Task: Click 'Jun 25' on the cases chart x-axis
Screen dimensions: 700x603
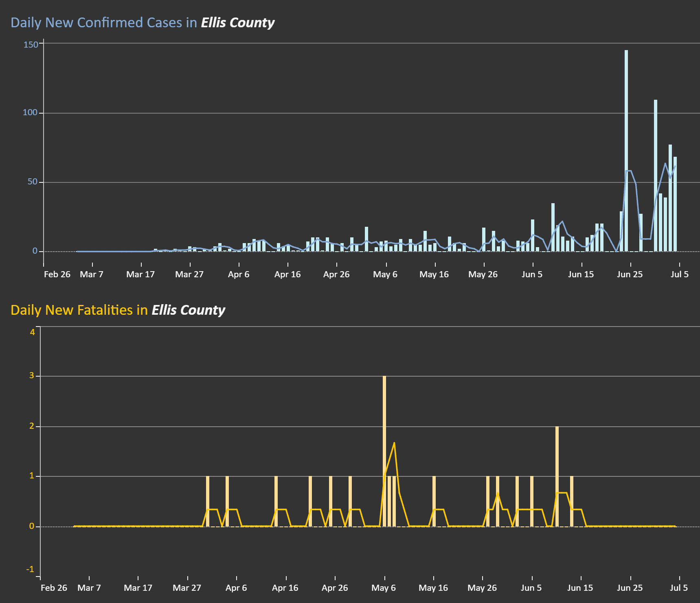Action: (630, 274)
